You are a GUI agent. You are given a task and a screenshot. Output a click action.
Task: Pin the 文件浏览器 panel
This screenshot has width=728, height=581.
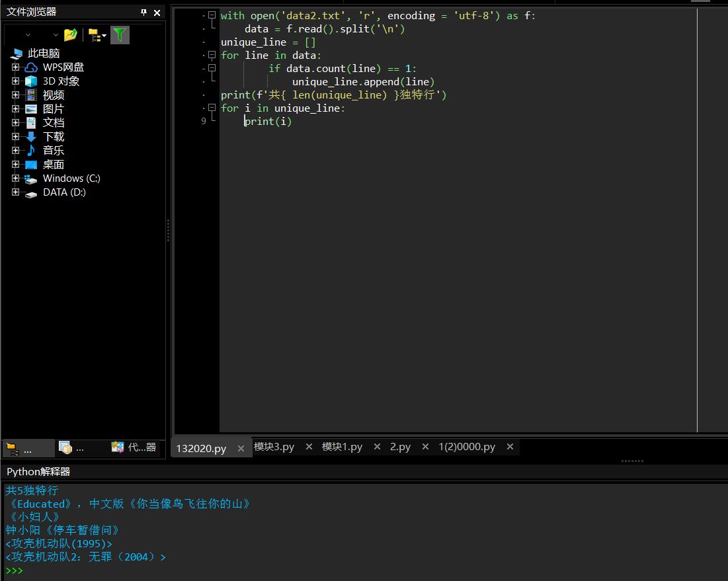143,13
